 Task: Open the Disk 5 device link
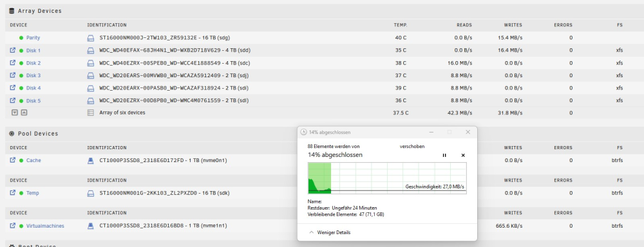pos(33,101)
